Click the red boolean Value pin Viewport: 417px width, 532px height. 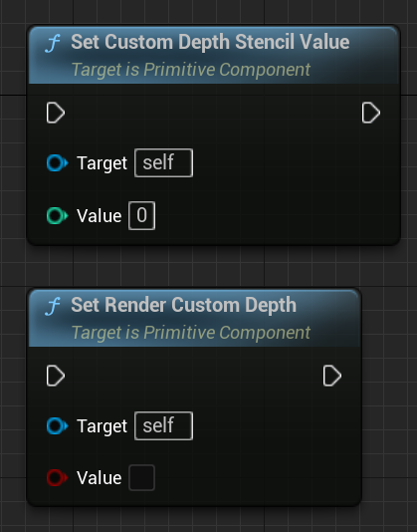[x=57, y=478]
